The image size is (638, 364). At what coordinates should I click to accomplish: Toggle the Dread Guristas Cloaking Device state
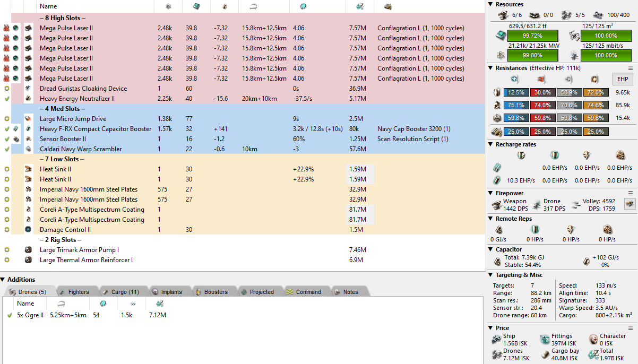coord(7,89)
